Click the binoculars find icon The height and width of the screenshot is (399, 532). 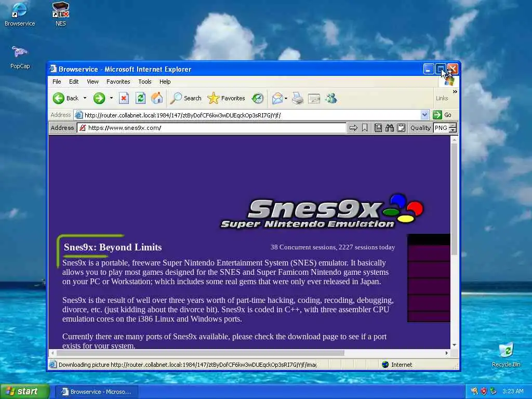tap(390, 128)
